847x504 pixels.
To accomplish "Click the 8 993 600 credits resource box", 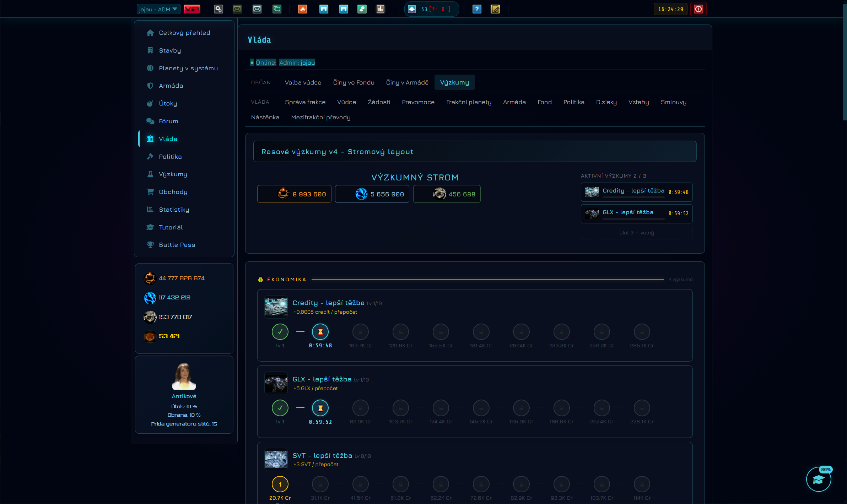I will coord(294,194).
